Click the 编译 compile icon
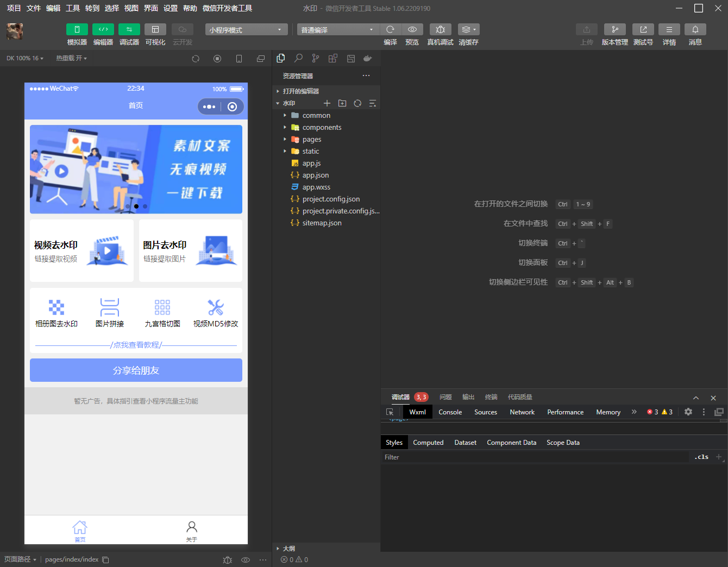728x567 pixels. point(390,29)
